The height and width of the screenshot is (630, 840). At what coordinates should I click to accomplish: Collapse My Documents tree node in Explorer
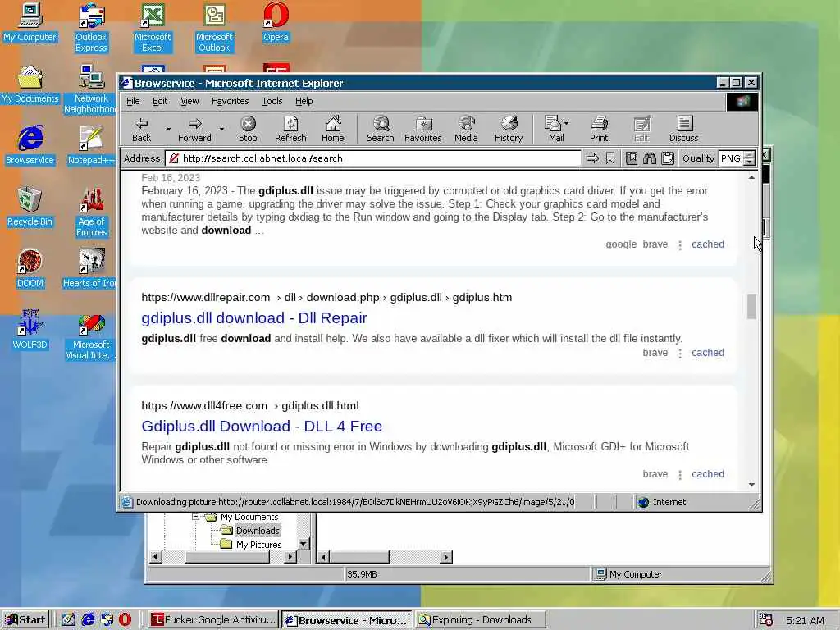(x=195, y=517)
